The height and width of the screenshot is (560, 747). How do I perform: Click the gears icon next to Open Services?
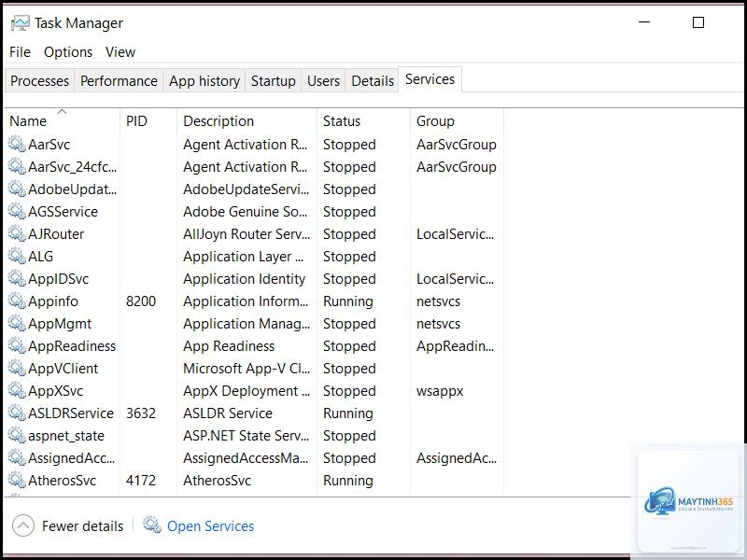(152, 525)
